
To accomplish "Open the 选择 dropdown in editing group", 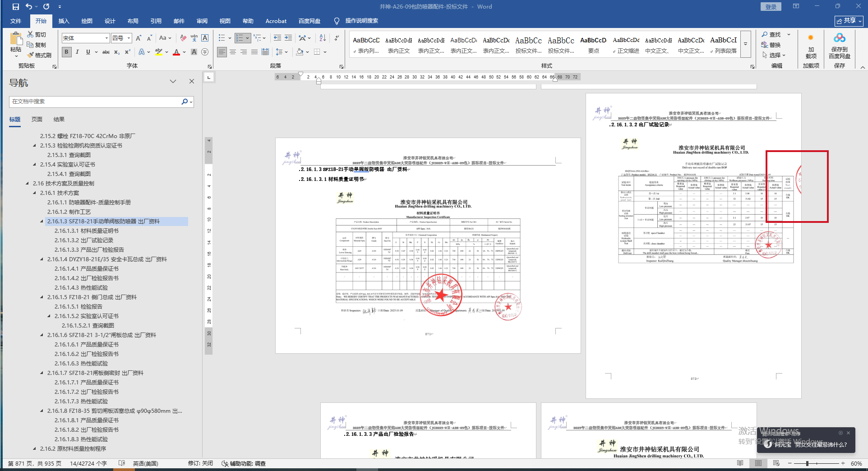I will coord(774,55).
